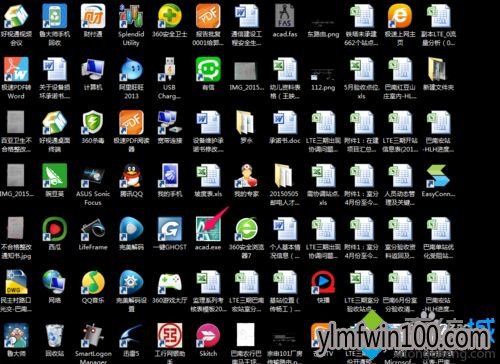Select the Splendid Utility icon

[131, 24]
